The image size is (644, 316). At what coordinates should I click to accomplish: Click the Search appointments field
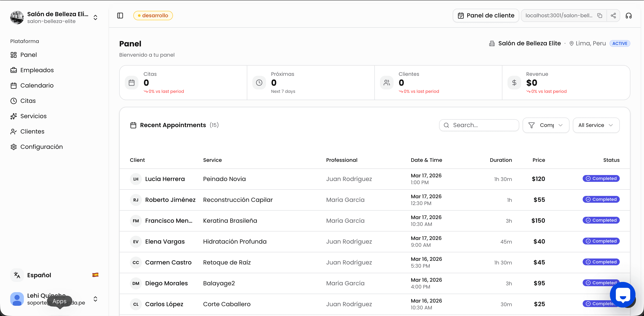coord(479,125)
